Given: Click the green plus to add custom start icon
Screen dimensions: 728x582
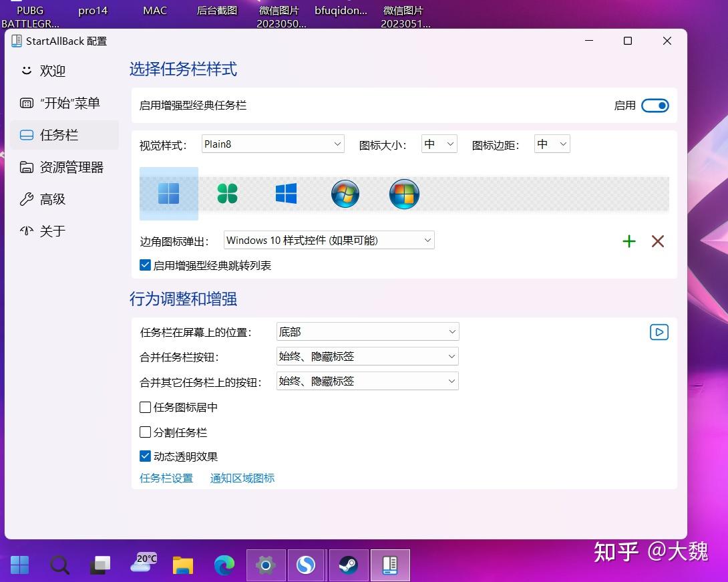Looking at the screenshot, I should [x=628, y=241].
